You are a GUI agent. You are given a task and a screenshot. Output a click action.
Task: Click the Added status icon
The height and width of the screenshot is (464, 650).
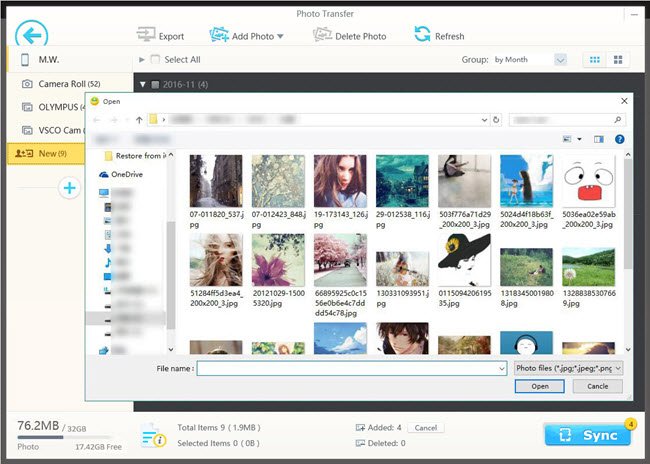pos(360,428)
